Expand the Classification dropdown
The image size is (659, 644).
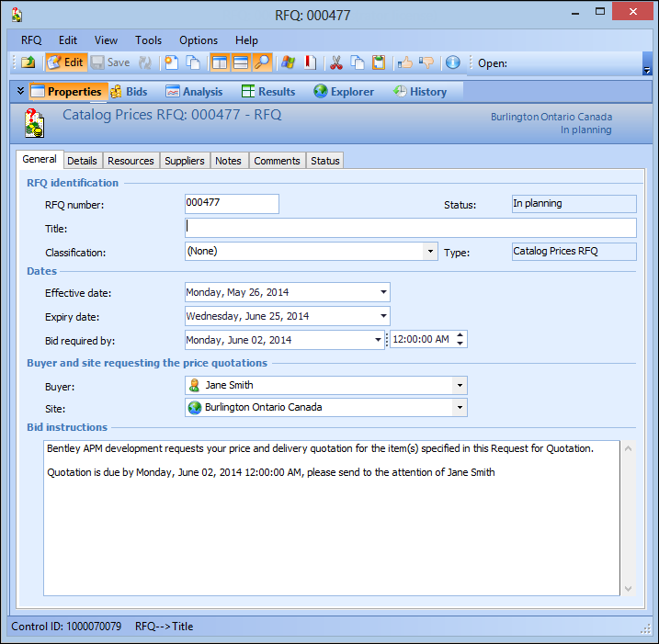(x=430, y=251)
